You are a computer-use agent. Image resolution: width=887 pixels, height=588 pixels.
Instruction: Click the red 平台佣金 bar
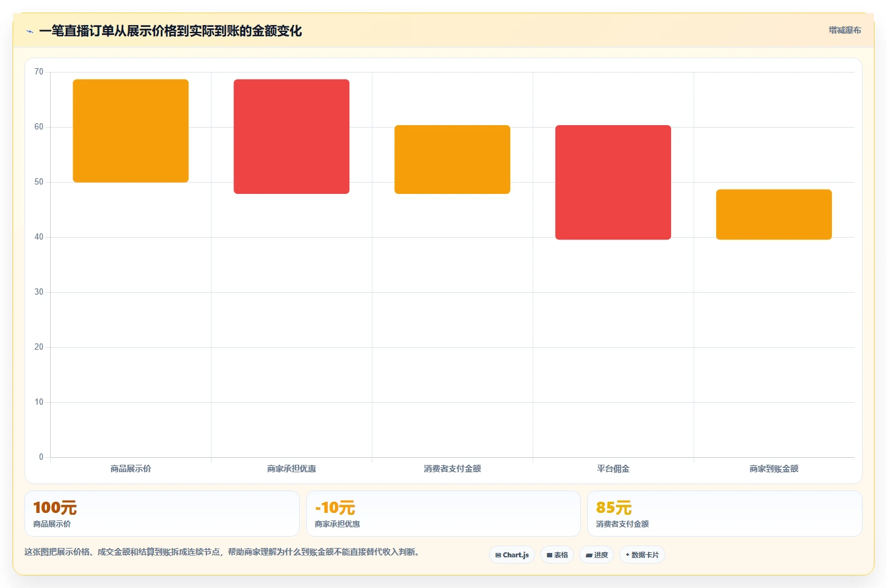(613, 182)
